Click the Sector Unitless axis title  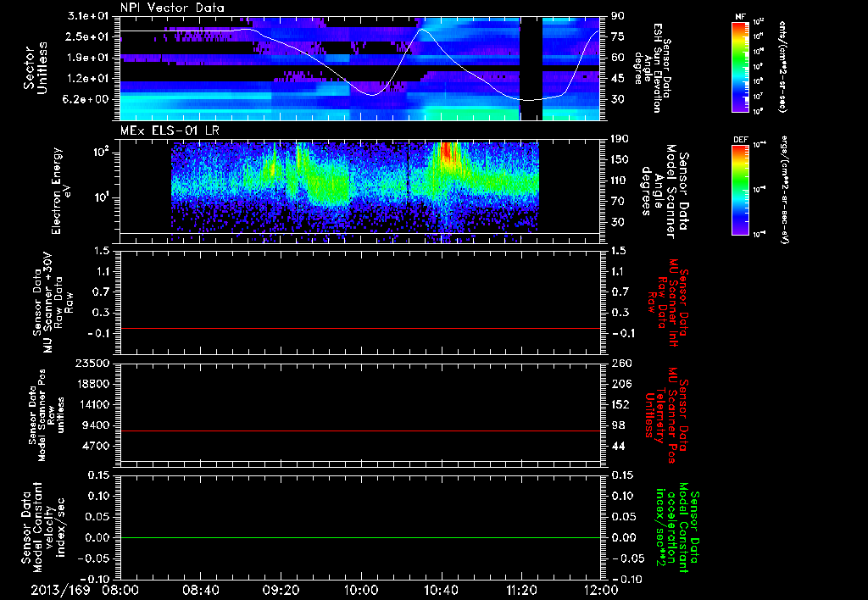coord(36,68)
